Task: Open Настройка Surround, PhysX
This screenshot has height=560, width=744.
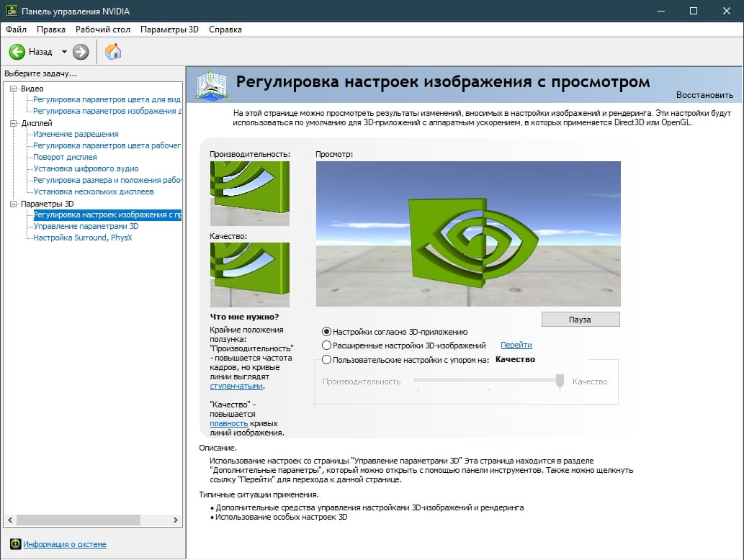Action: (x=83, y=238)
